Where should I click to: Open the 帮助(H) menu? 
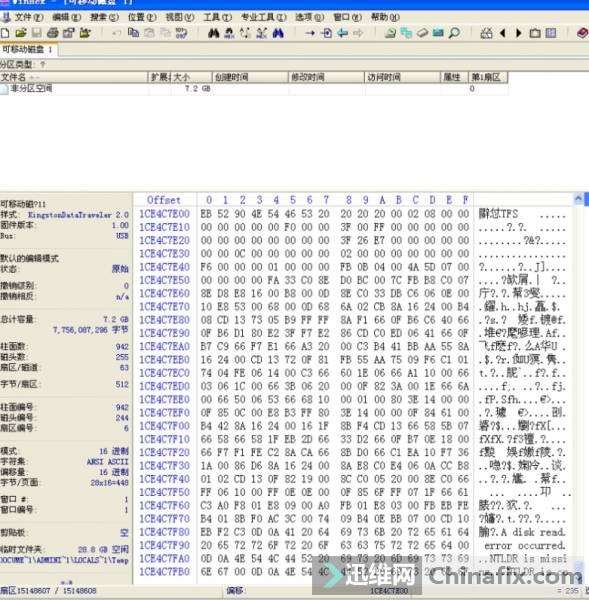click(x=385, y=17)
